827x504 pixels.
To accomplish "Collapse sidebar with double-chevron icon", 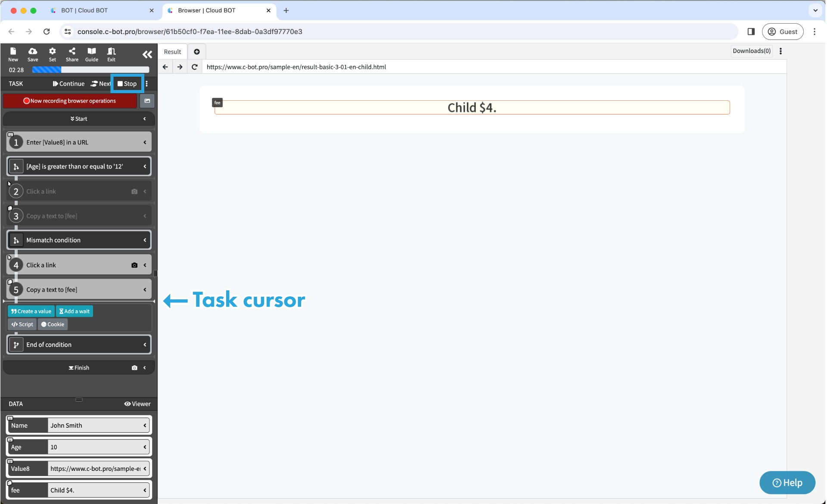I will (147, 54).
